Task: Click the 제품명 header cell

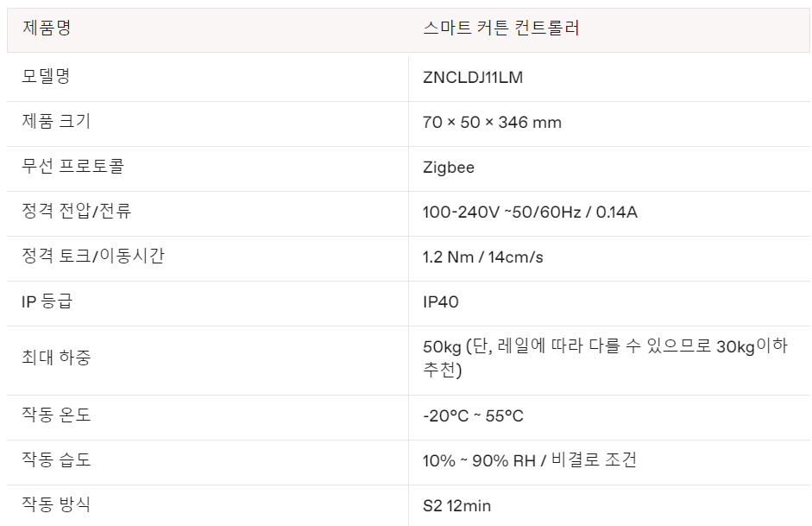Action: [47, 28]
